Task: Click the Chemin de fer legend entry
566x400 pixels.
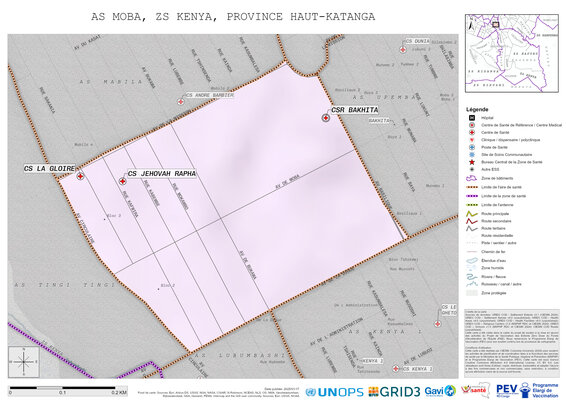Action: coord(493,252)
